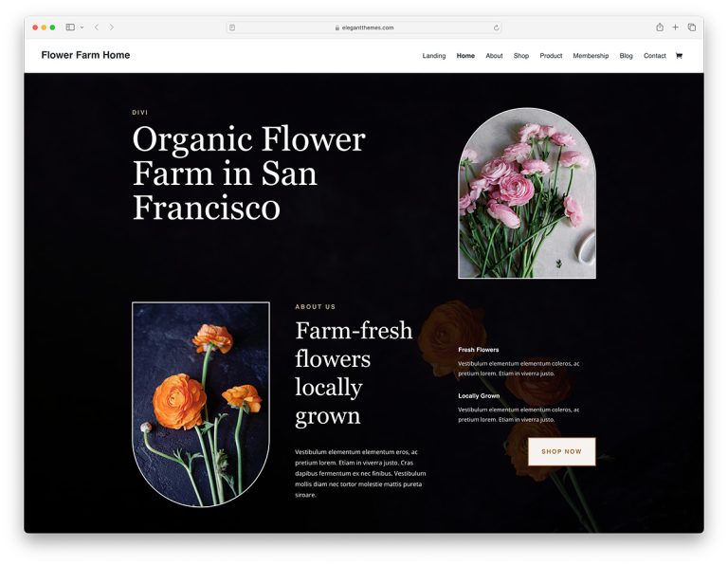Select the About navigation item
This screenshot has width=728, height=565.
(494, 56)
